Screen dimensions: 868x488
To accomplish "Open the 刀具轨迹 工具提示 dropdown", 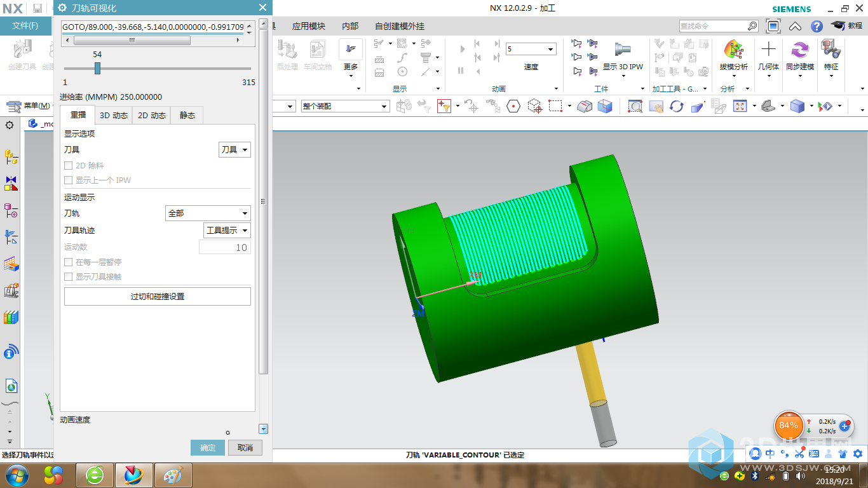I will [x=227, y=230].
